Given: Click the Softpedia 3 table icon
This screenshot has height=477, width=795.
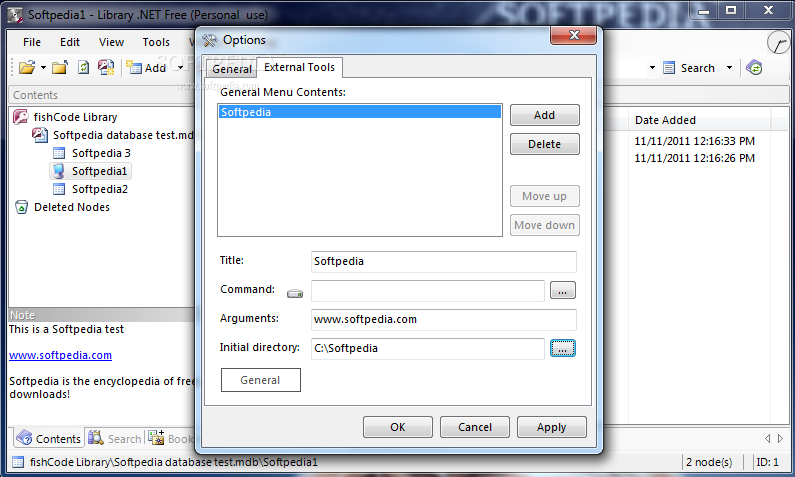Looking at the screenshot, I should [59, 153].
